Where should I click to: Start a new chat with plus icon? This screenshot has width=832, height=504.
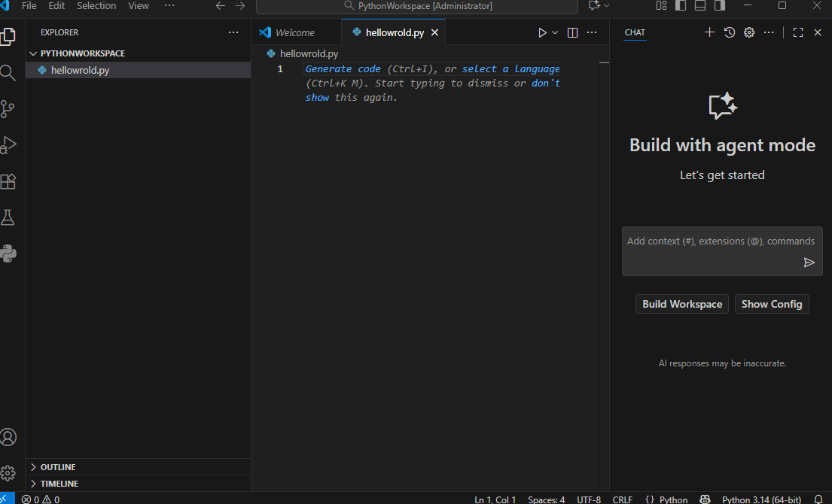[x=709, y=32]
